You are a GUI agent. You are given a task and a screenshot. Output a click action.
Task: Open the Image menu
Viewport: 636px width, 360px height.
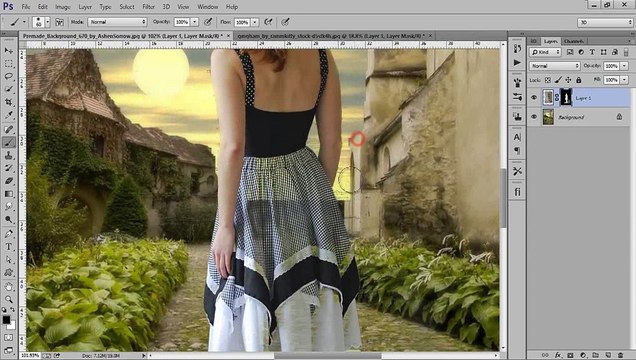pyautogui.click(x=62, y=7)
